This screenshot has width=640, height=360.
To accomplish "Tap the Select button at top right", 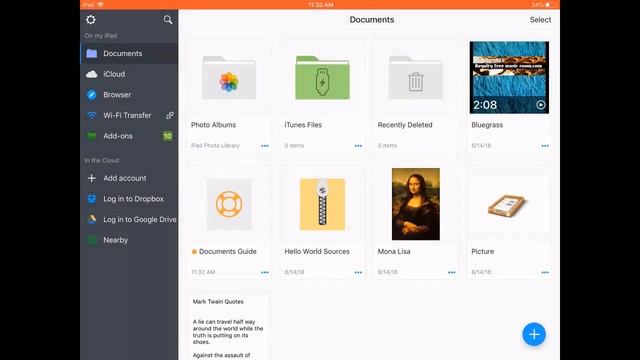I will (x=540, y=20).
